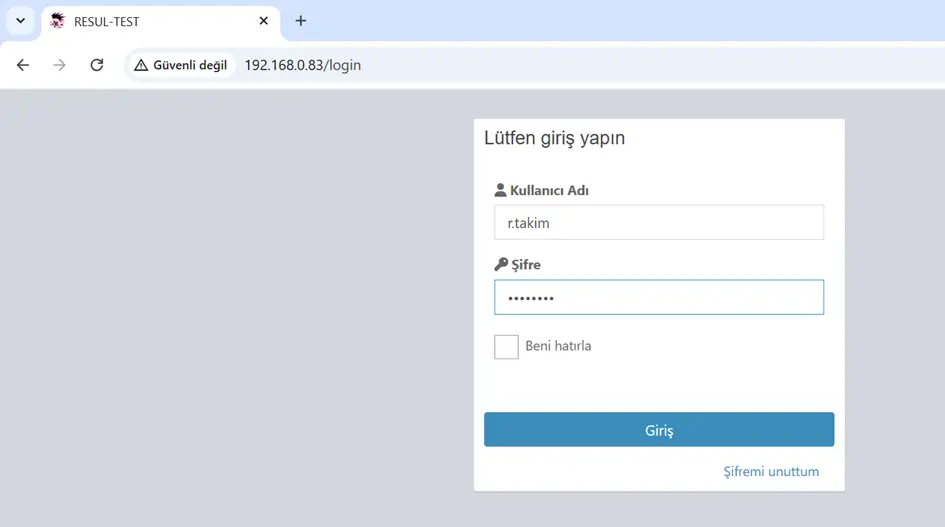Open a new tab with the plus icon
945x527 pixels.
[x=301, y=21]
